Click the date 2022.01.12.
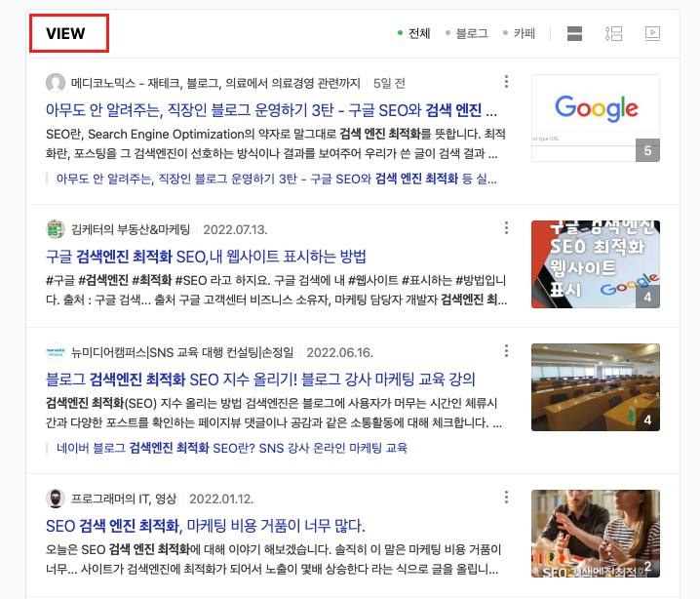700x599 pixels. pos(221,499)
